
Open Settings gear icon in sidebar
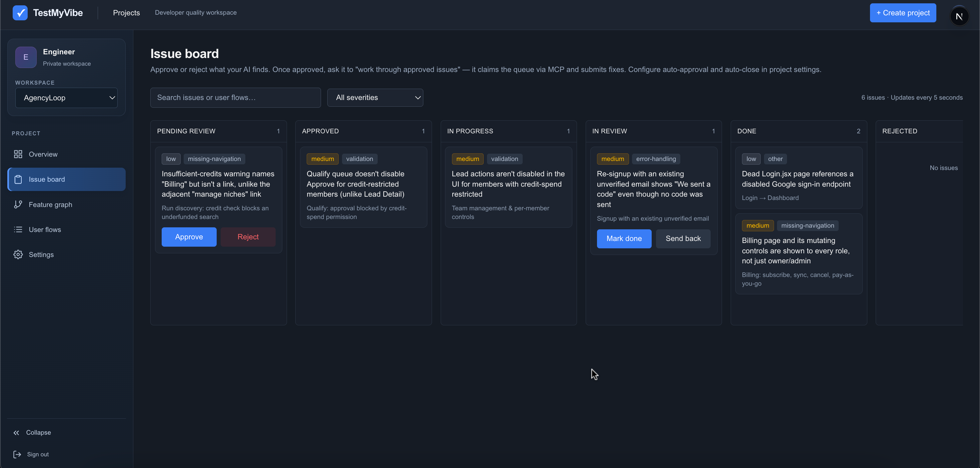[18, 255]
